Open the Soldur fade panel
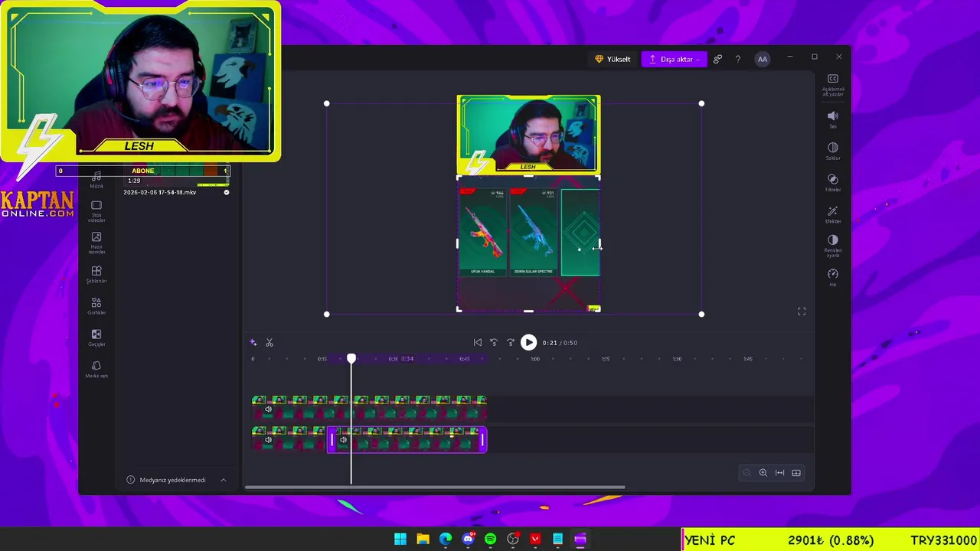This screenshot has width=980, height=551. pyautogui.click(x=833, y=151)
